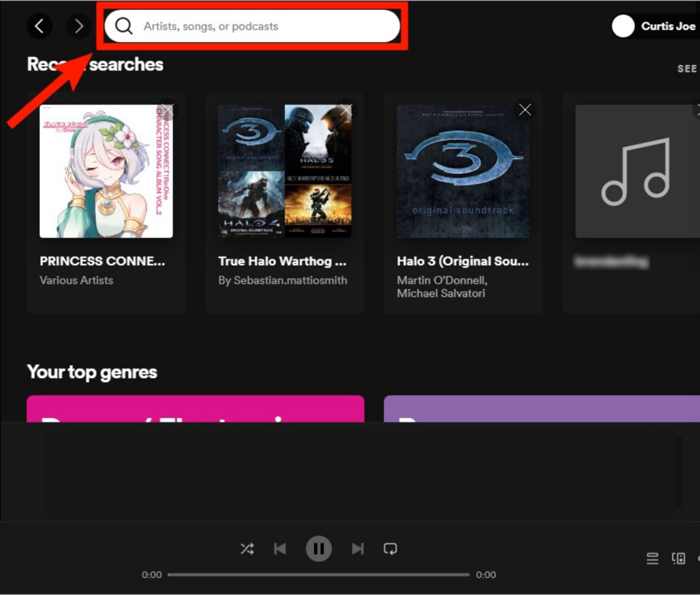Open the white profile avatar circle

pyautogui.click(x=623, y=26)
